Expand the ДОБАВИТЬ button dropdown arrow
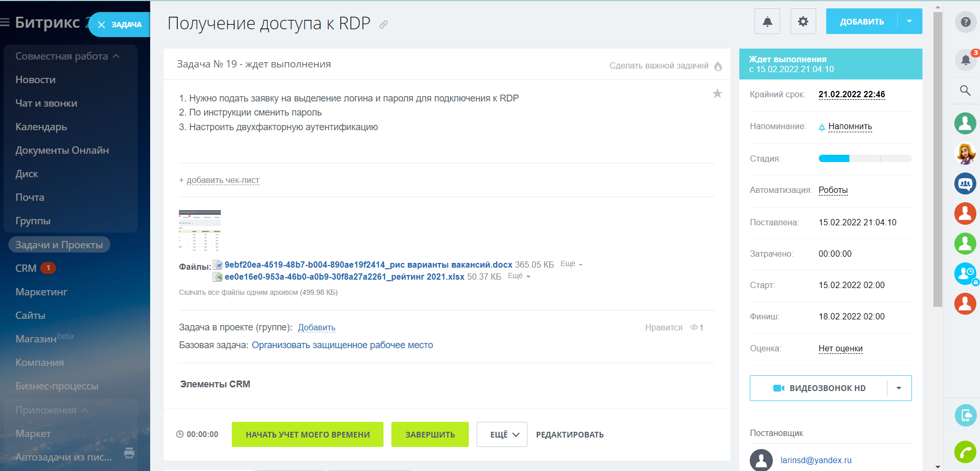This screenshot has height=471, width=980. point(909,21)
